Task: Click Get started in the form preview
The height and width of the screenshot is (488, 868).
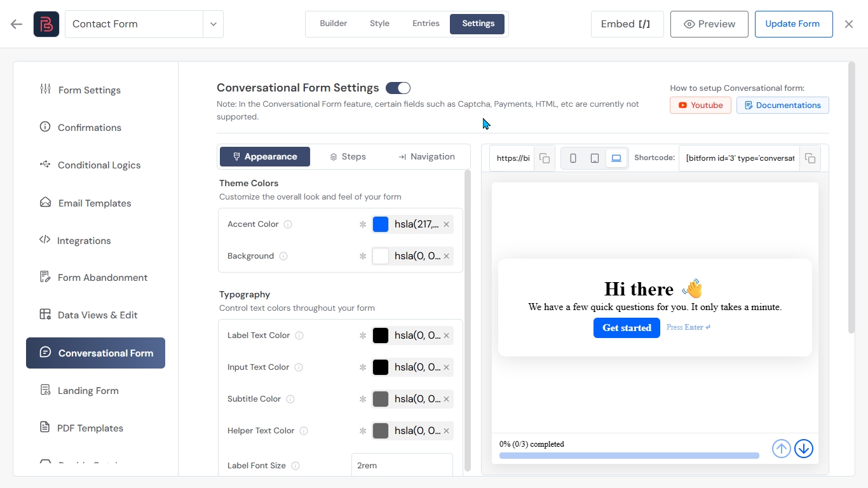Action: click(627, 328)
